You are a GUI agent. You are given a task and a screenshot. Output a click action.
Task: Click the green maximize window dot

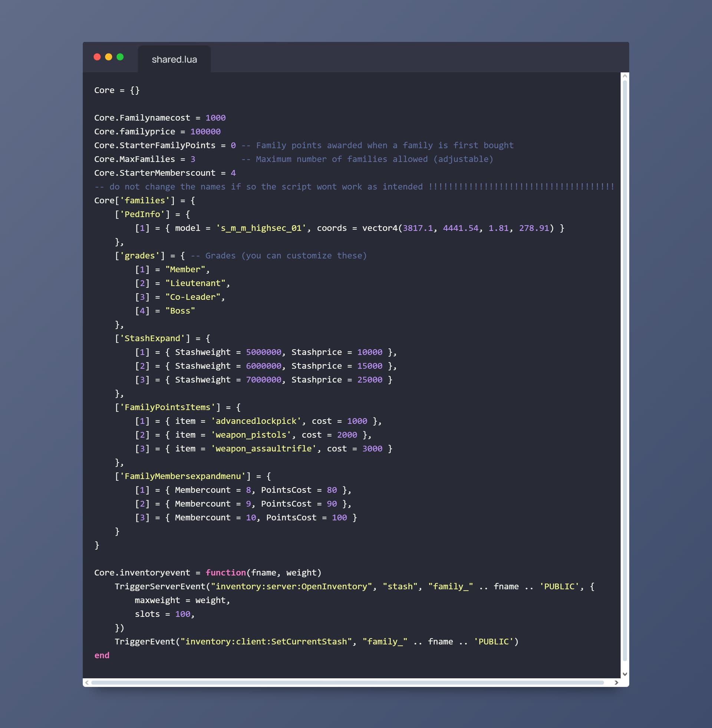click(x=120, y=57)
